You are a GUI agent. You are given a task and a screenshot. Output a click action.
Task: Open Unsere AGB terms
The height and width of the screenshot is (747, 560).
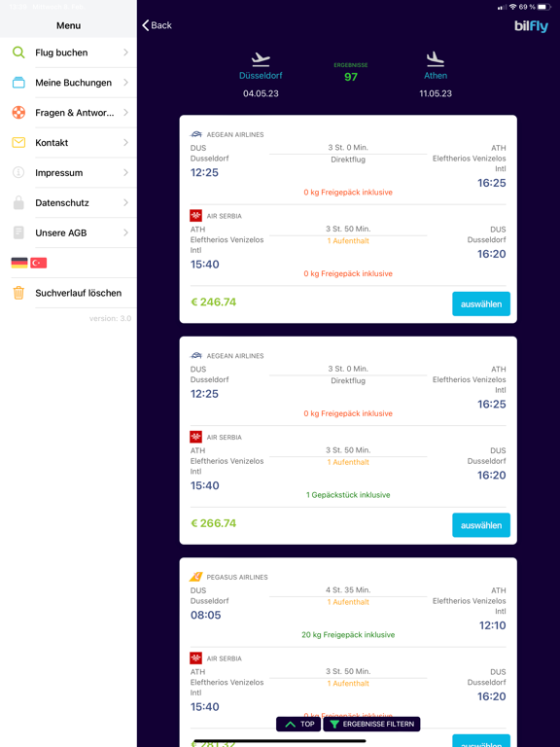68,232
